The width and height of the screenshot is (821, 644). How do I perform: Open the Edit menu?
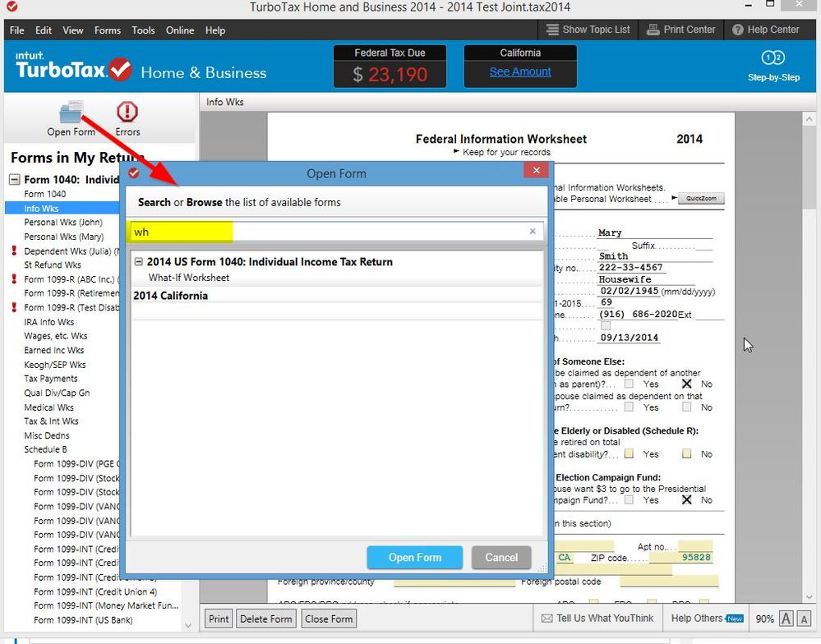[44, 30]
